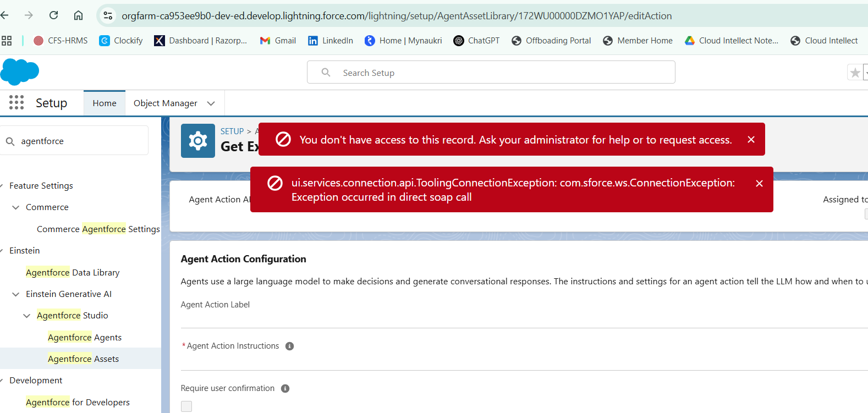The height and width of the screenshot is (413, 868).
Task: Select the Development tree node
Action: pyautogui.click(x=36, y=381)
